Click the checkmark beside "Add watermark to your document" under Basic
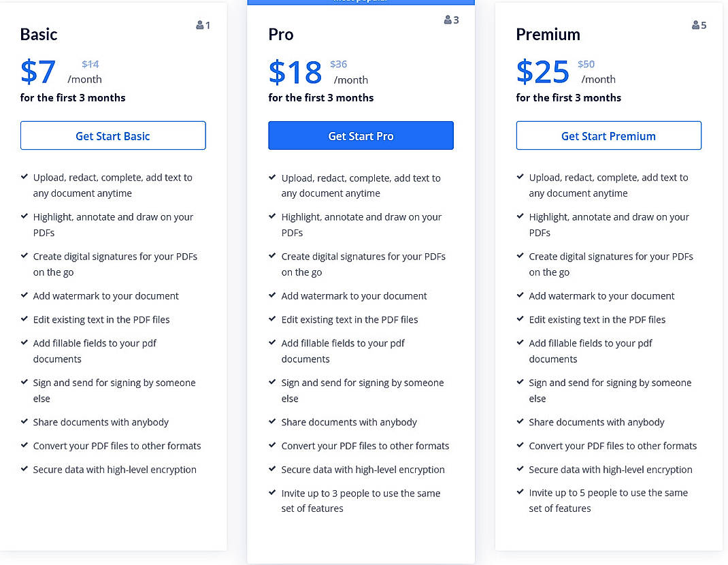This screenshot has height=565, width=728. coord(24,295)
